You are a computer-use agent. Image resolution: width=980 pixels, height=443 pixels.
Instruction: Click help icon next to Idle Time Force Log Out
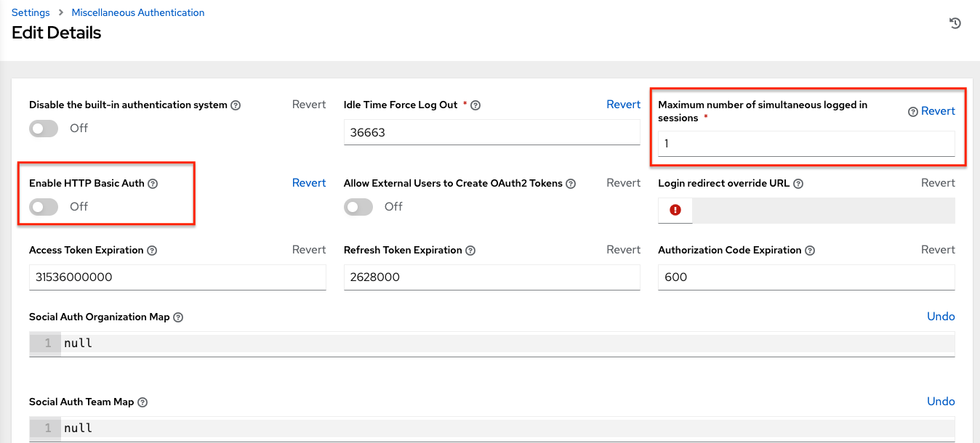click(475, 105)
